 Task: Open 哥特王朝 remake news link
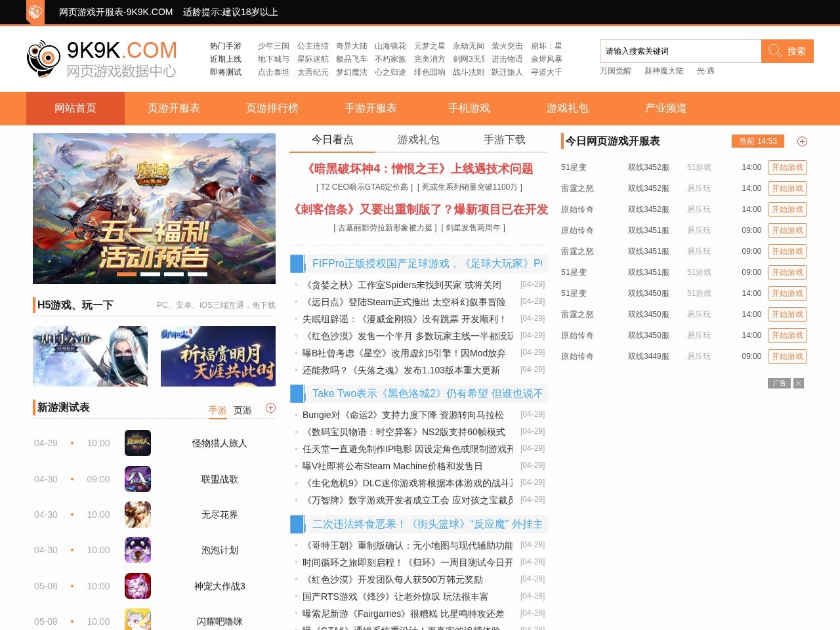[x=408, y=545]
